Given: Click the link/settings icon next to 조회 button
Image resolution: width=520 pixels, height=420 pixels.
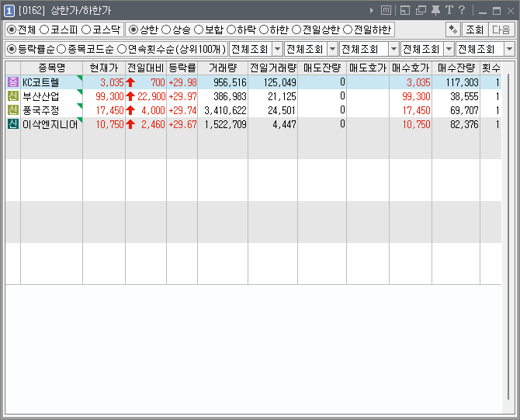Looking at the screenshot, I should [x=453, y=30].
